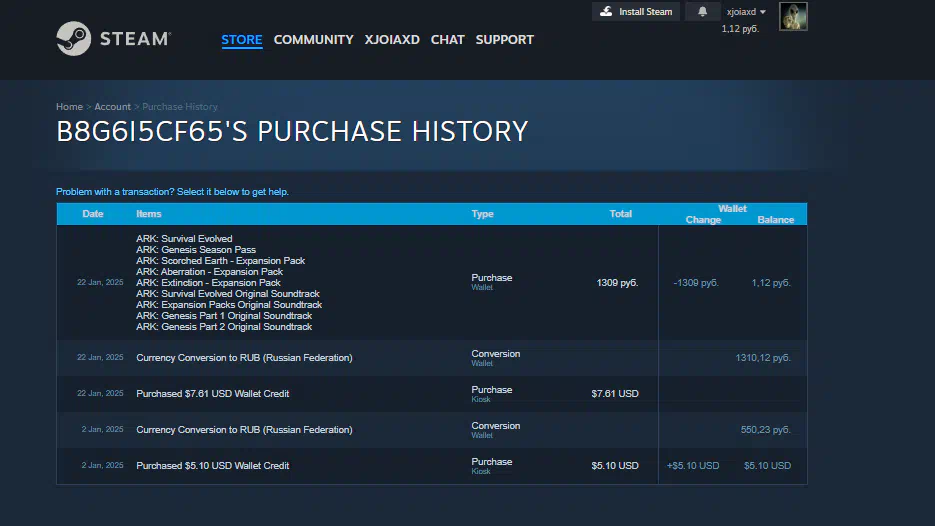Click 'Problem with a transaction?' help text
The image size is (935, 526).
pos(172,191)
